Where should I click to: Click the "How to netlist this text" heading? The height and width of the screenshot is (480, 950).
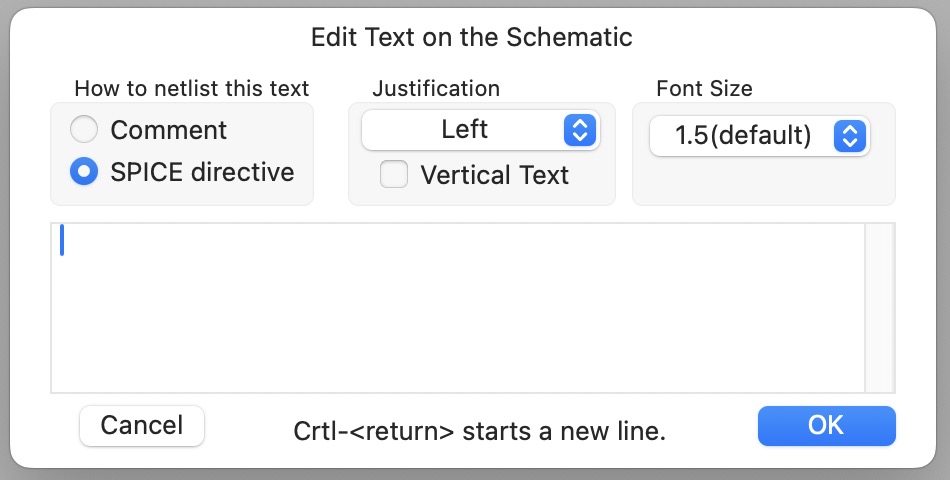pyautogui.click(x=192, y=88)
